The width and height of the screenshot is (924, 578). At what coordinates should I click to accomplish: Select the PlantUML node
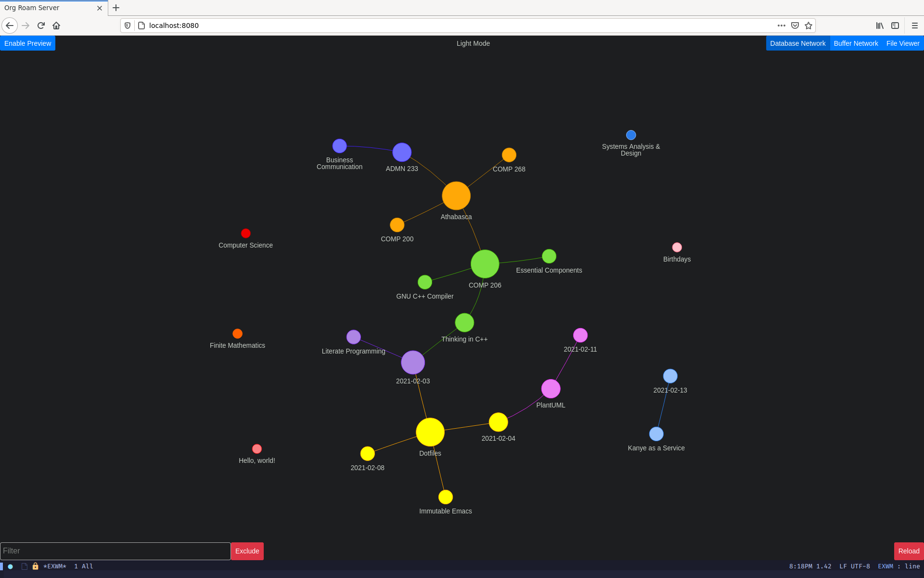click(x=552, y=389)
